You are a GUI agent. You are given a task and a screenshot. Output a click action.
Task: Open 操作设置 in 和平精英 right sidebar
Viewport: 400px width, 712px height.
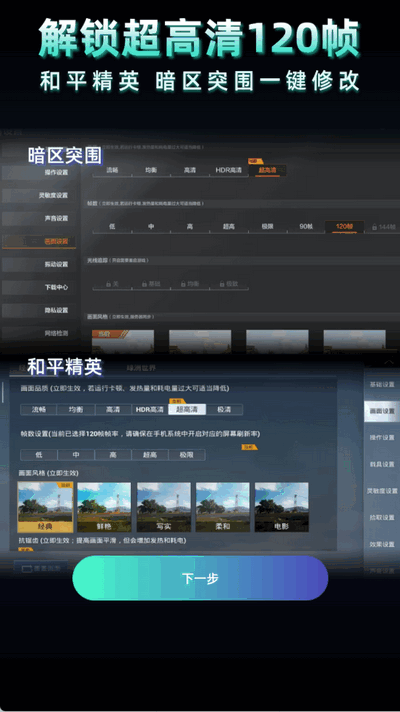(x=382, y=438)
